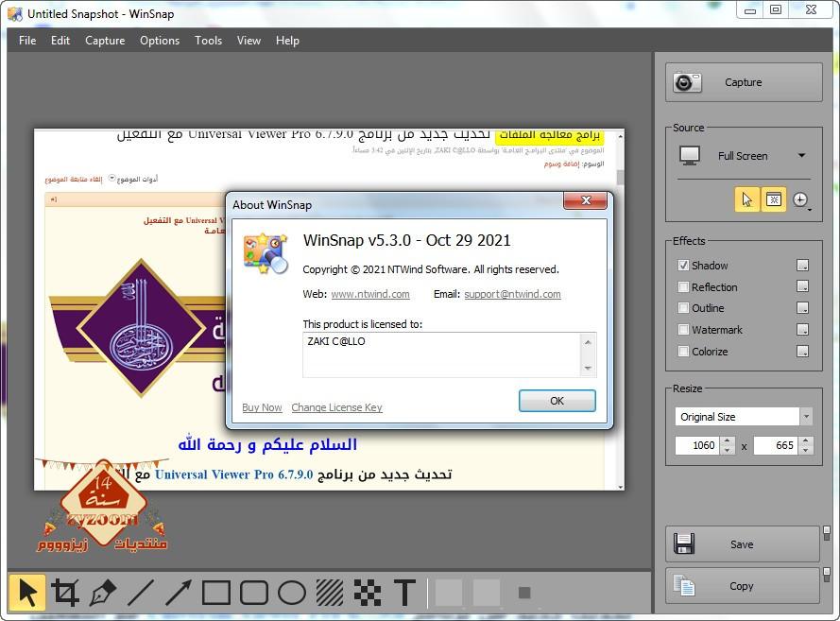This screenshot has height=621, width=840.
Task: Enable the Outline effect checkbox
Action: click(683, 307)
